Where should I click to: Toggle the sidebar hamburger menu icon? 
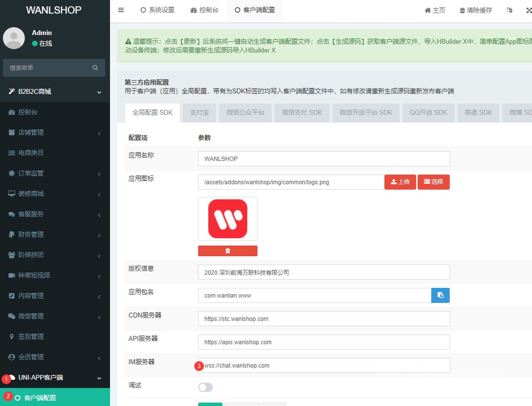(121, 10)
